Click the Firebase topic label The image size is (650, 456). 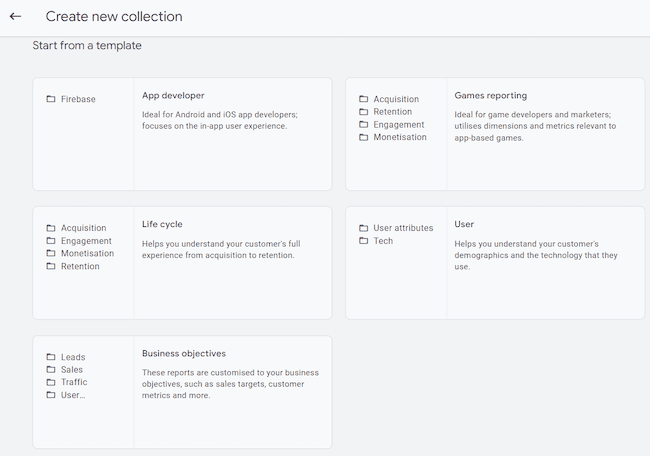click(78, 99)
